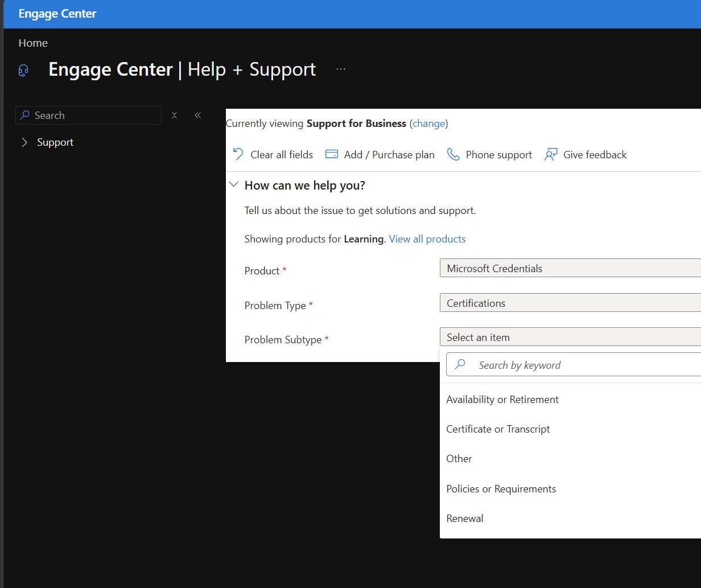Collapse the How can we help you section
Image resolution: width=701 pixels, height=588 pixels.
click(233, 185)
